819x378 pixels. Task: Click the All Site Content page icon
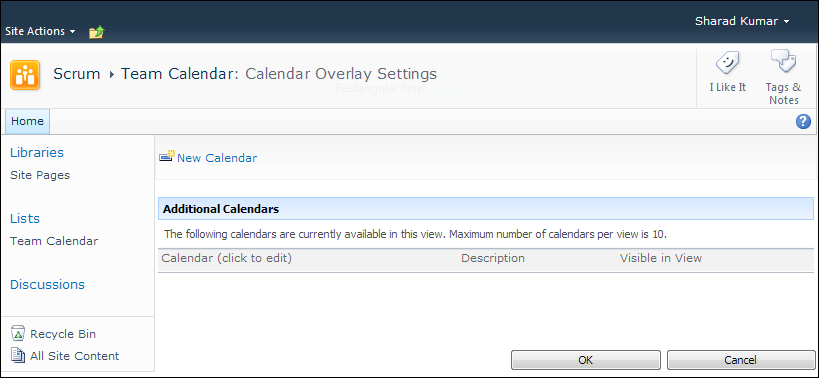[x=18, y=356]
